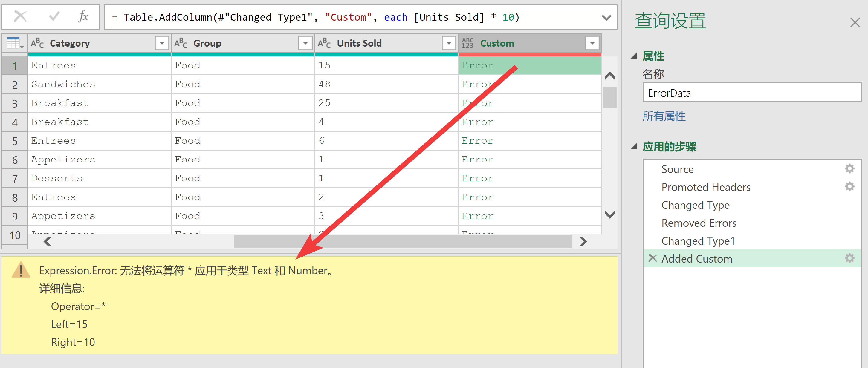The width and height of the screenshot is (868, 368).
Task: Open the table menu icon in the grid corner
Action: tap(14, 43)
